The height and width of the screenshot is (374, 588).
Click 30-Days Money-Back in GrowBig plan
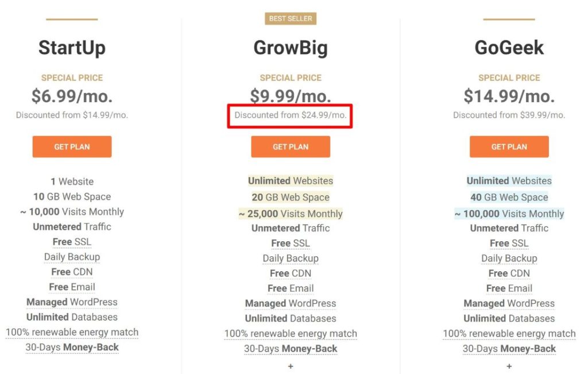coord(291,349)
